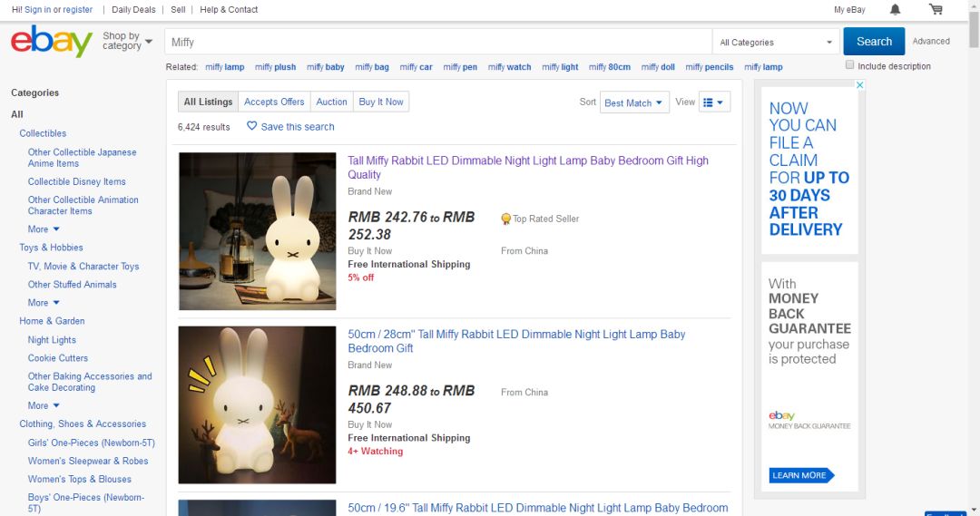Open the View options dropdown arrow
Image resolution: width=980 pixels, height=516 pixels.
pyautogui.click(x=720, y=102)
